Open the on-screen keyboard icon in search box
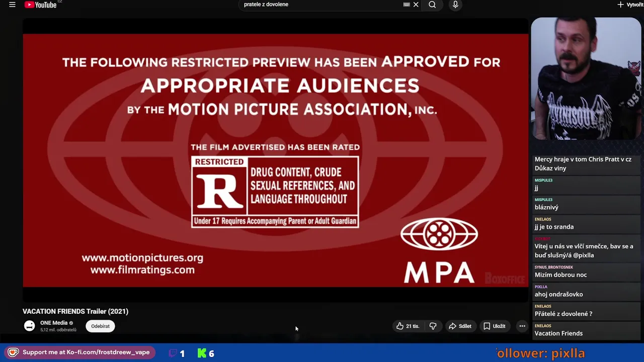 coord(407,5)
